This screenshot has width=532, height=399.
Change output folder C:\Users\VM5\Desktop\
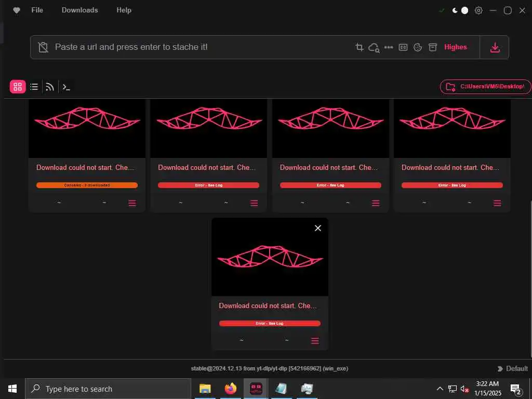[485, 87]
